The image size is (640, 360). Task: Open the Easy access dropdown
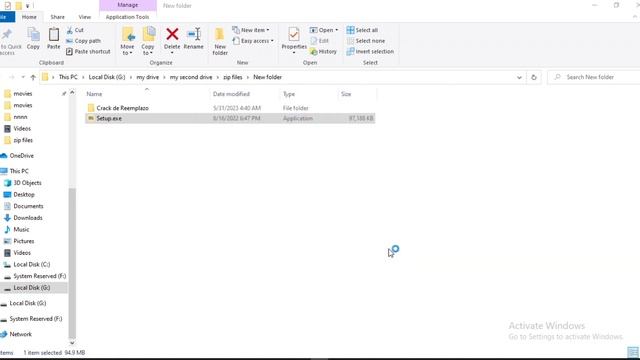[253, 41]
